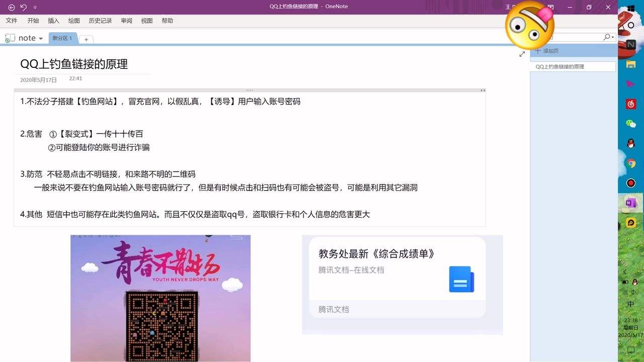Open the 插入 ribbon tab
This screenshot has height=362, width=644.
tap(53, 21)
